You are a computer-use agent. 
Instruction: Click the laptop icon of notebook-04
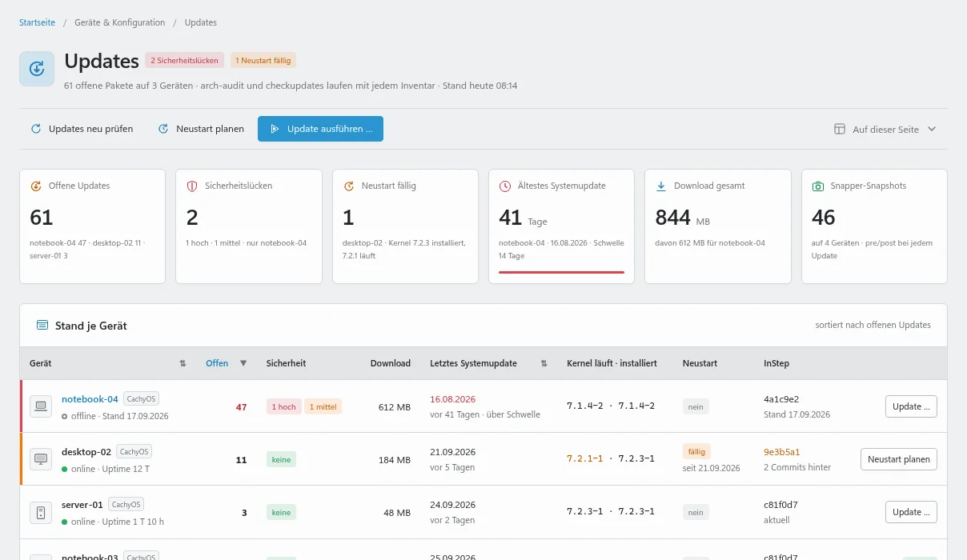(41, 406)
